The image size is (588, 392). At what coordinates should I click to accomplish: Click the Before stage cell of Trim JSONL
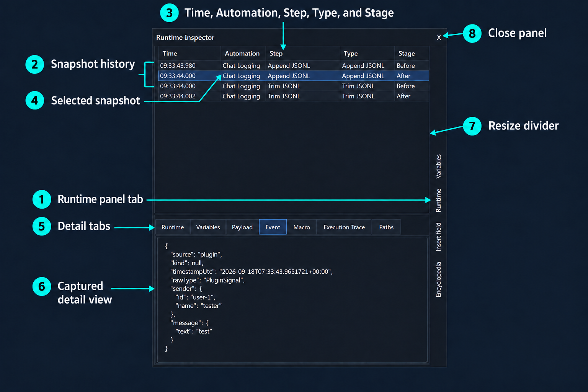405,86
